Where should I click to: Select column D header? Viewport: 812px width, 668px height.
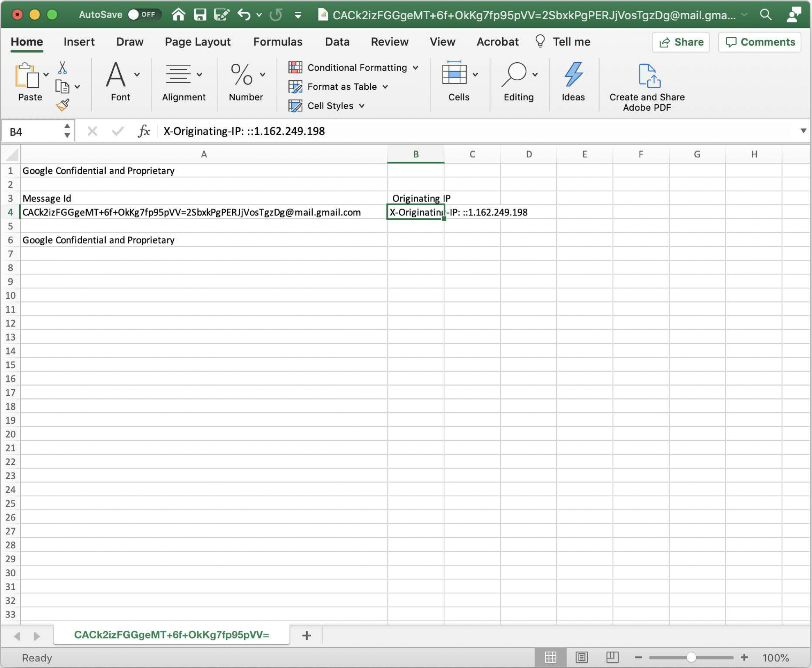(x=528, y=155)
